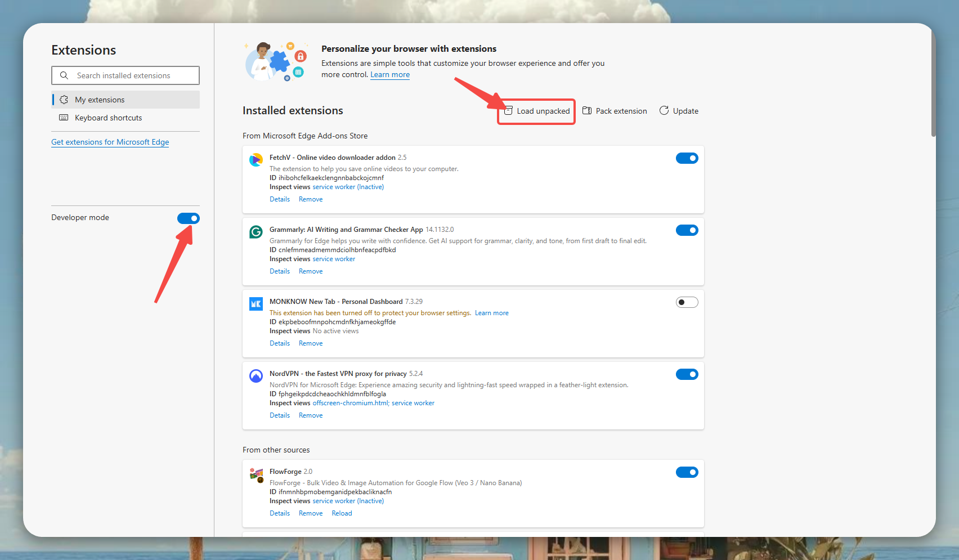Click the NordVPN extension icon
The height and width of the screenshot is (560, 959).
[x=256, y=376]
